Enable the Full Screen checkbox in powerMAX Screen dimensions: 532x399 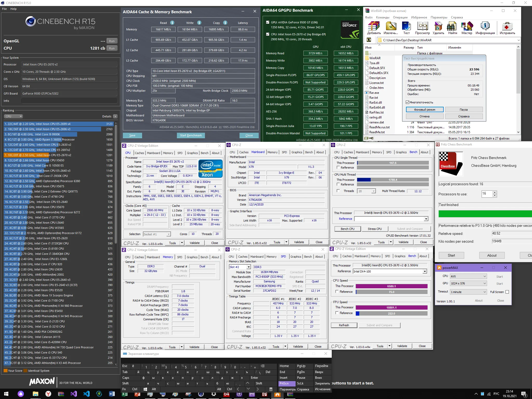coord(507,292)
